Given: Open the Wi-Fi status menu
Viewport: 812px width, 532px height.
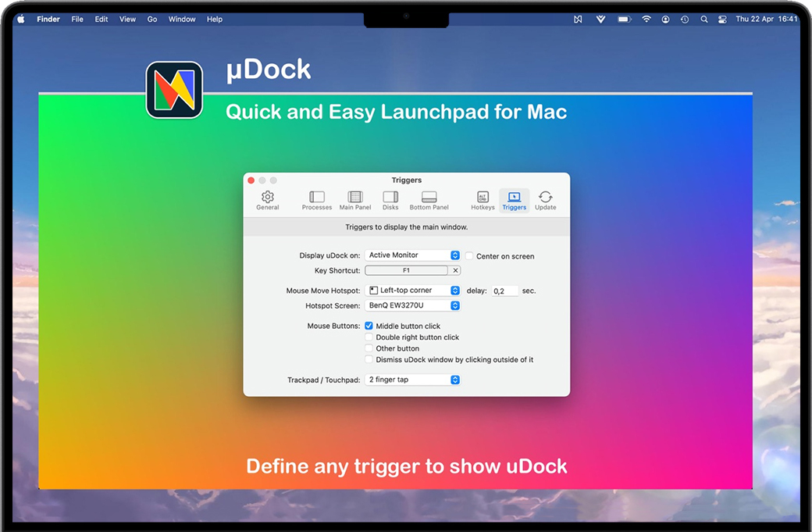Looking at the screenshot, I should click(646, 20).
